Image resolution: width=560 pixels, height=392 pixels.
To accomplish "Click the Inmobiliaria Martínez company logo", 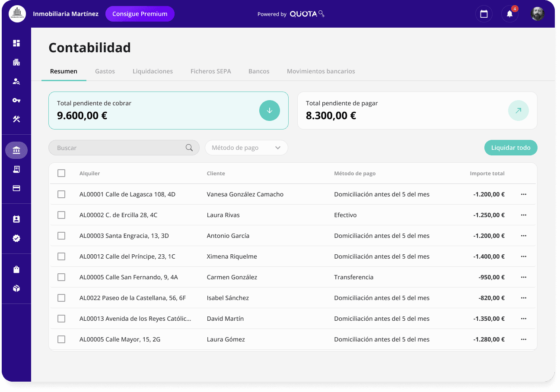I will [17, 14].
